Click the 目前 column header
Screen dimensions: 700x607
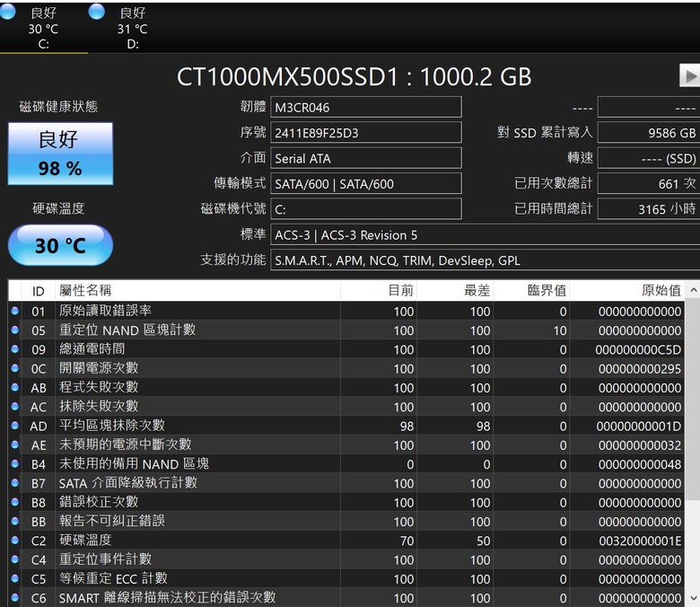coord(379,291)
